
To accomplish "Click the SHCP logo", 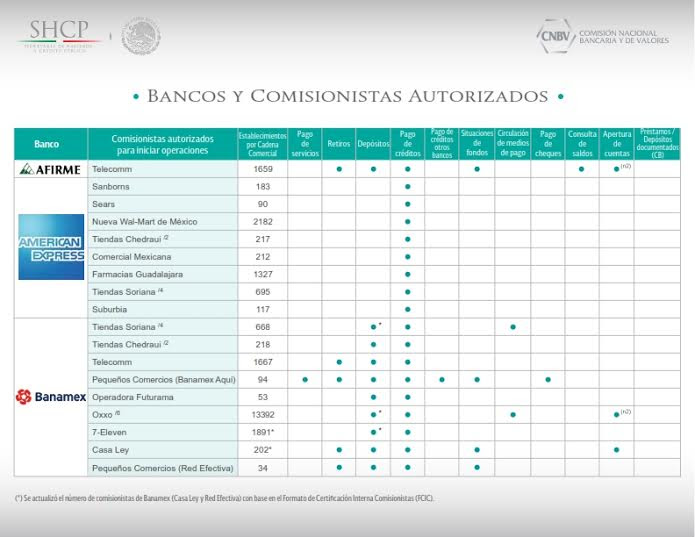I will [x=59, y=36].
